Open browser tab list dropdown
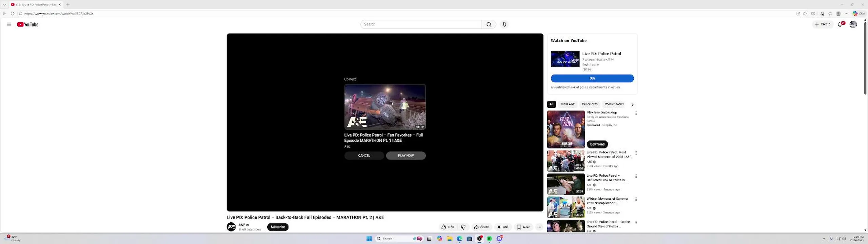This screenshot has height=244, width=868. click(4, 4)
